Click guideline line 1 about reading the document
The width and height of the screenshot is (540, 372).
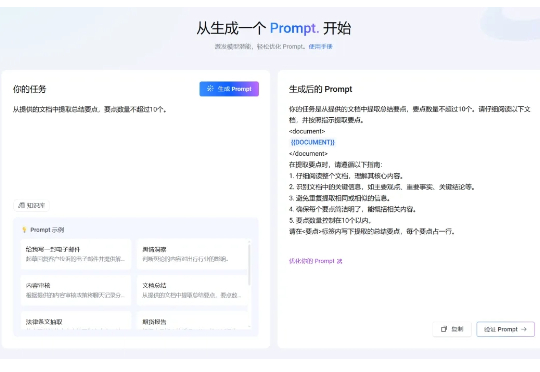(346, 176)
